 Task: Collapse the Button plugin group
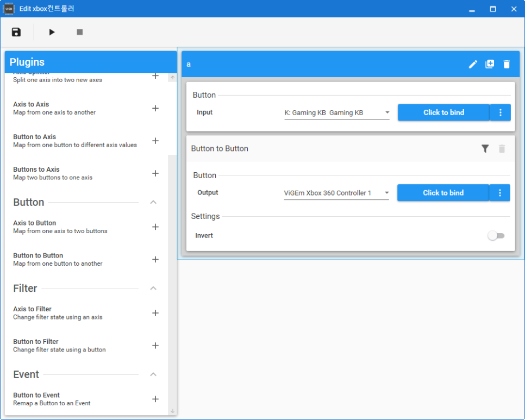click(x=153, y=202)
